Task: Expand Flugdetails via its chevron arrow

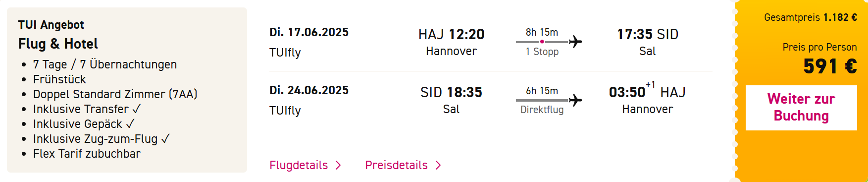Action: click(339, 165)
